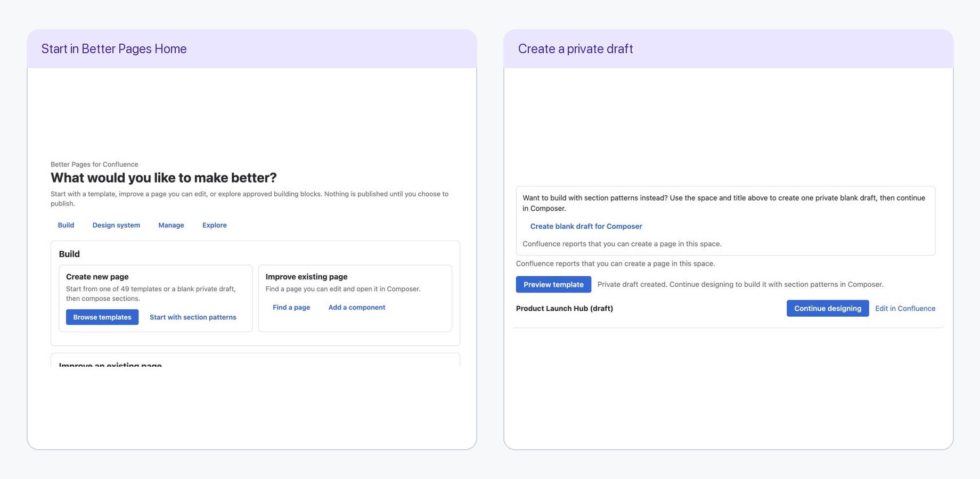Click Create blank draft for Composer
Image resolution: width=980 pixels, height=479 pixels.
pyautogui.click(x=586, y=226)
